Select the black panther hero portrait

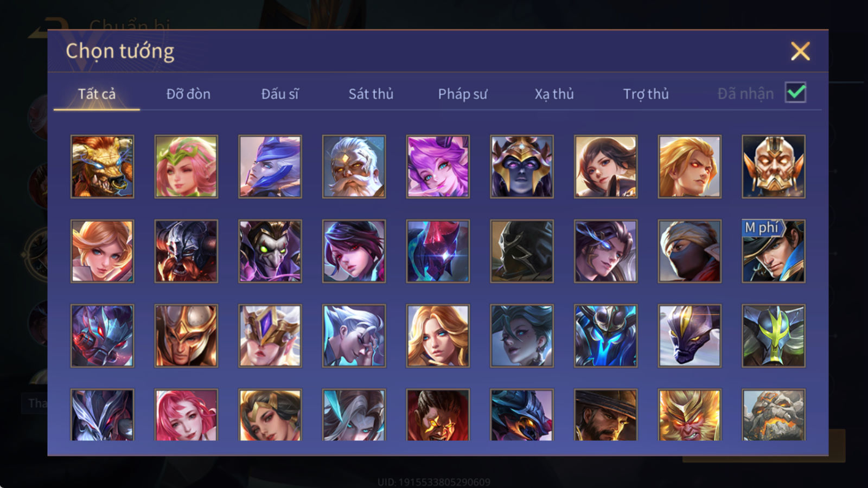[690, 336]
